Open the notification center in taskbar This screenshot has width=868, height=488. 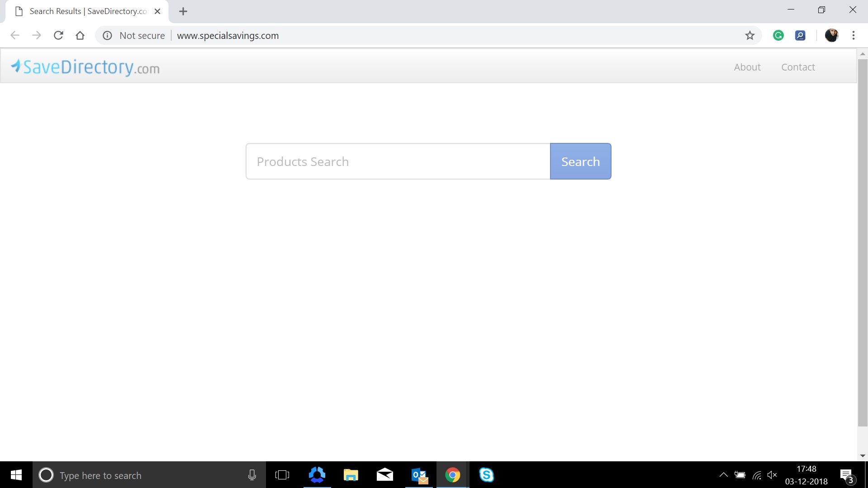[846, 475]
